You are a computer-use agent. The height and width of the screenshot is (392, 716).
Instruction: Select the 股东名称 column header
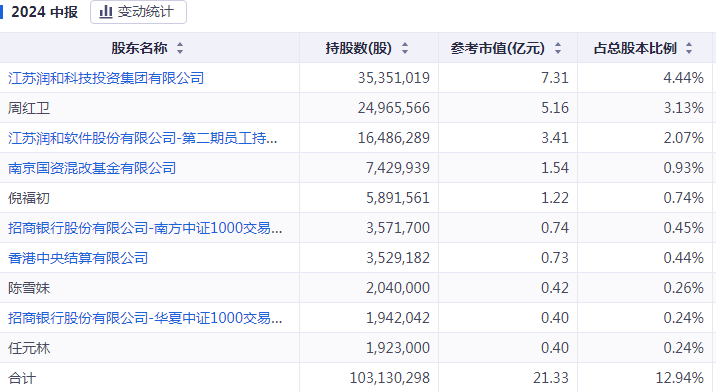(139, 48)
